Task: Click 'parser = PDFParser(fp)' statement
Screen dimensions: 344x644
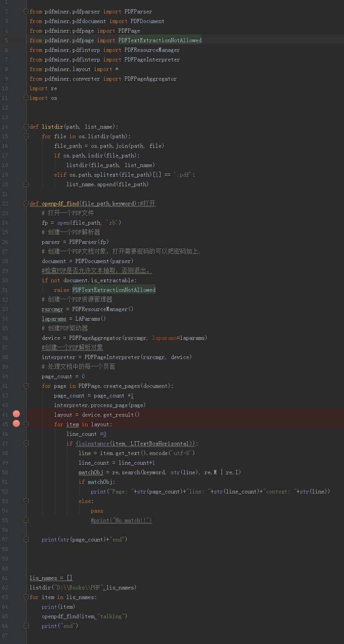Action: tap(75, 242)
